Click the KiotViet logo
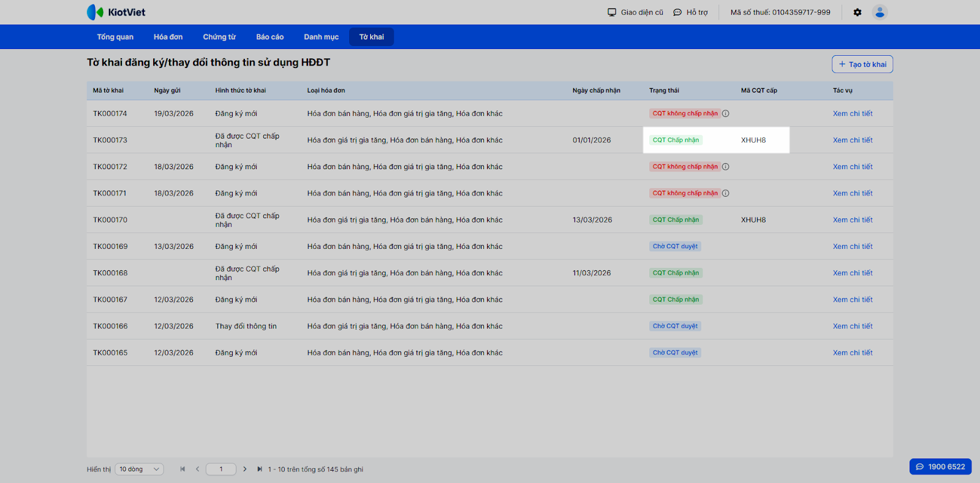The height and width of the screenshot is (483, 980). coord(116,12)
